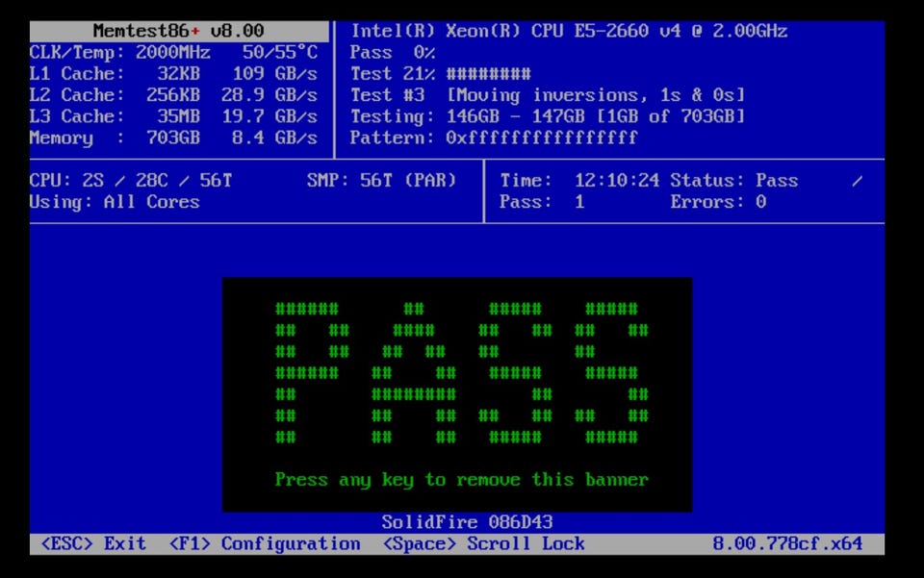Click the Status: Pass indicator
The image size is (924, 578).
(x=734, y=180)
